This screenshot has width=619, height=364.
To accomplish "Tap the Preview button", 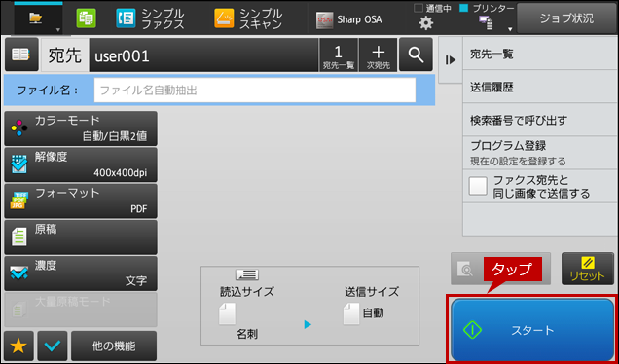I will tap(500, 269).
